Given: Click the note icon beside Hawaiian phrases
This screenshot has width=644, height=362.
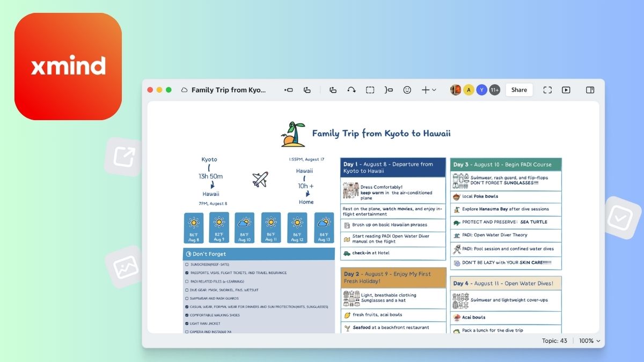Looking at the screenshot, I should tap(347, 225).
